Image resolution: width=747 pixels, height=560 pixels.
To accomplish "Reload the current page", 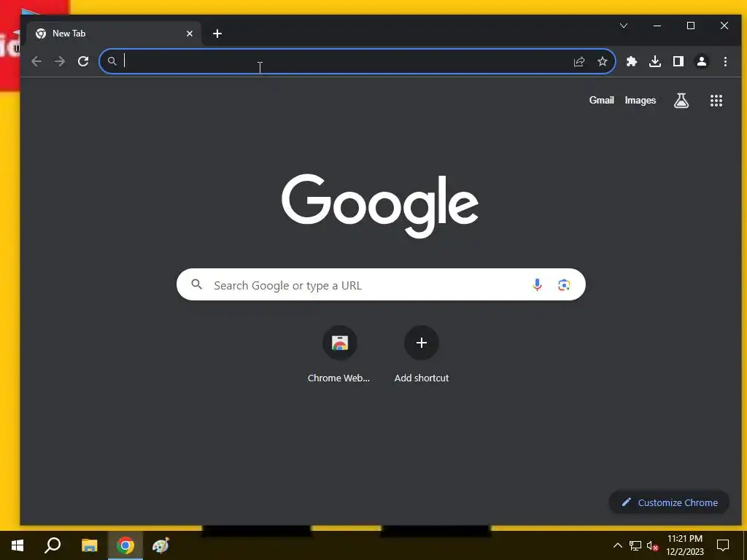I will click(x=83, y=61).
